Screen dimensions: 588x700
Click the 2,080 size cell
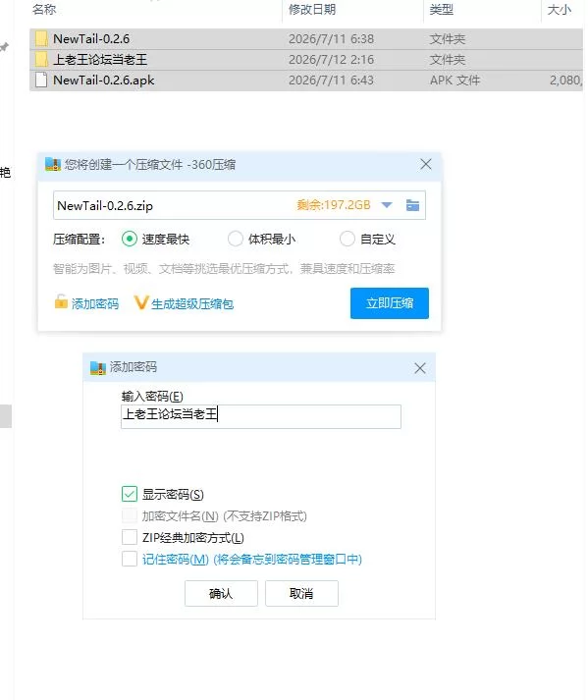click(565, 81)
